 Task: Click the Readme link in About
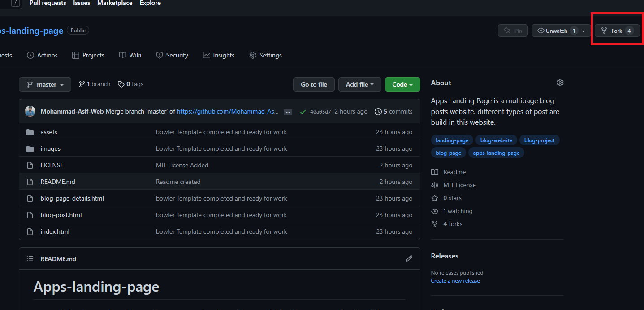click(x=449, y=172)
